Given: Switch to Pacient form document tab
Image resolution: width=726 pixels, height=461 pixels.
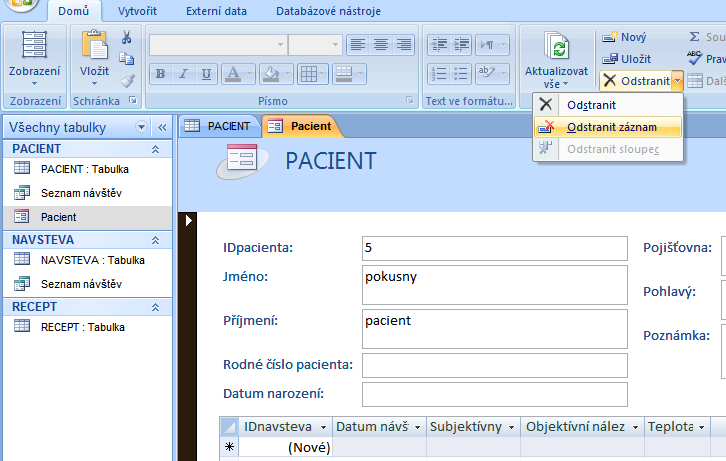Looking at the screenshot, I should [x=301, y=126].
